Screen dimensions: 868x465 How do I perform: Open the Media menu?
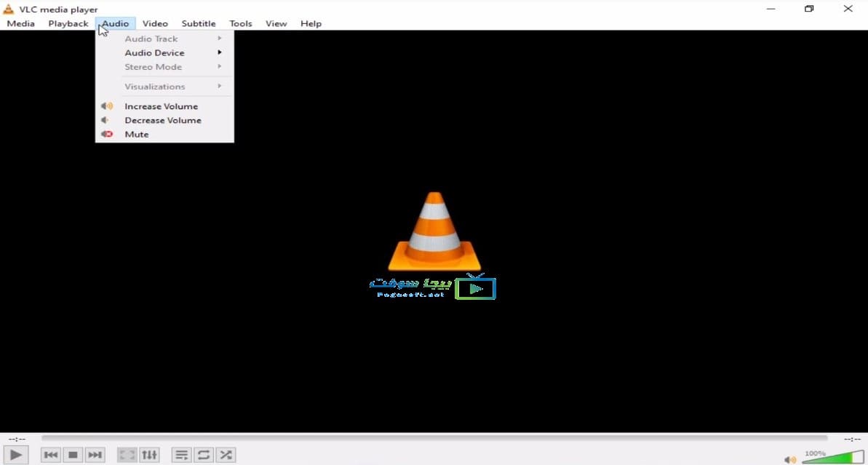[21, 23]
